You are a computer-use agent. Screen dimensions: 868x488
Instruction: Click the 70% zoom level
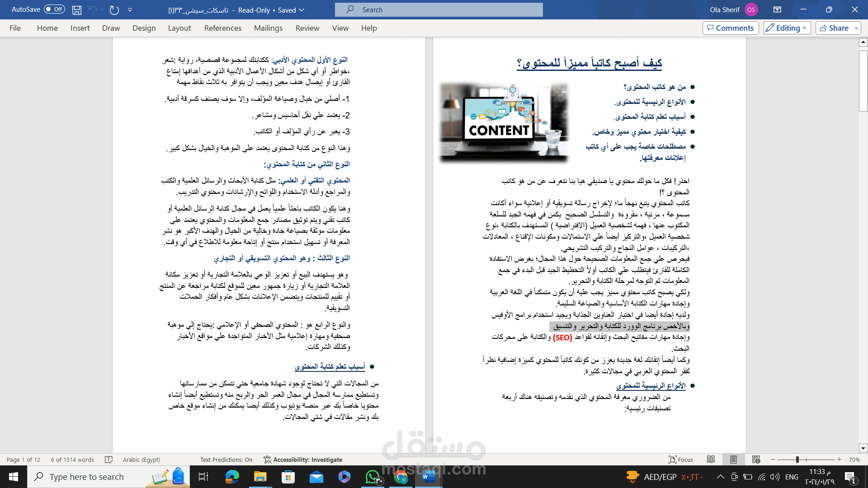tap(854, 460)
